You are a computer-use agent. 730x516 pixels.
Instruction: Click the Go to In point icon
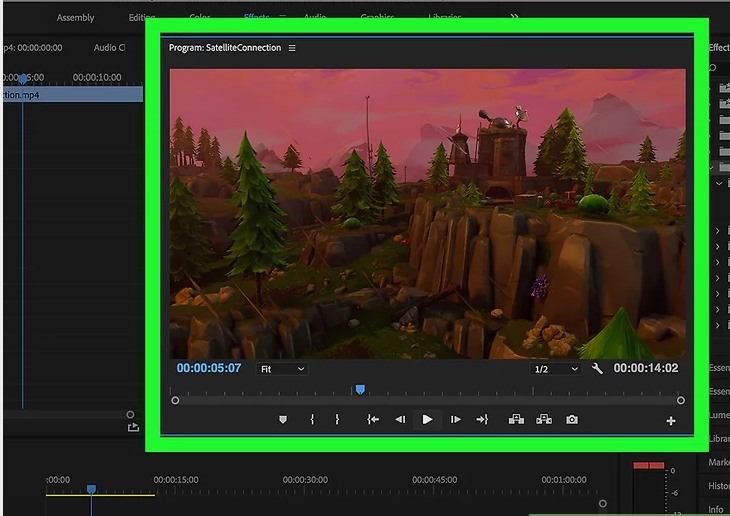(x=373, y=420)
